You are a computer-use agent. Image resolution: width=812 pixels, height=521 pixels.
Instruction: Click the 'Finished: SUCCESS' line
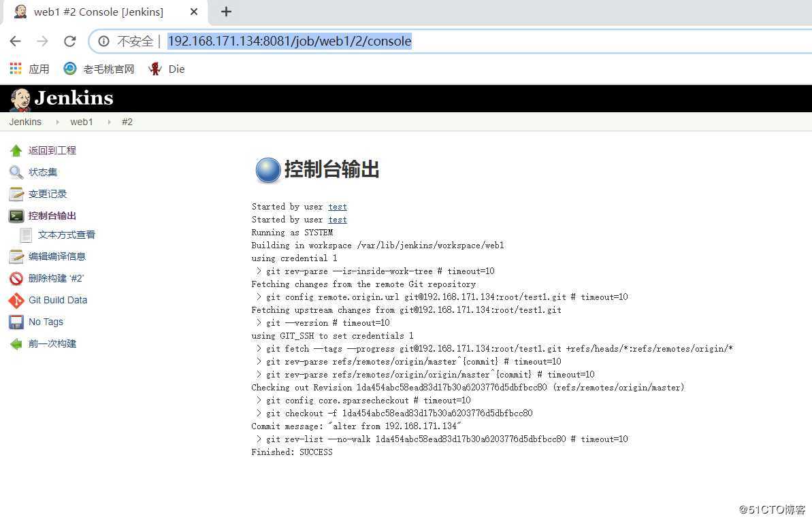click(x=292, y=452)
